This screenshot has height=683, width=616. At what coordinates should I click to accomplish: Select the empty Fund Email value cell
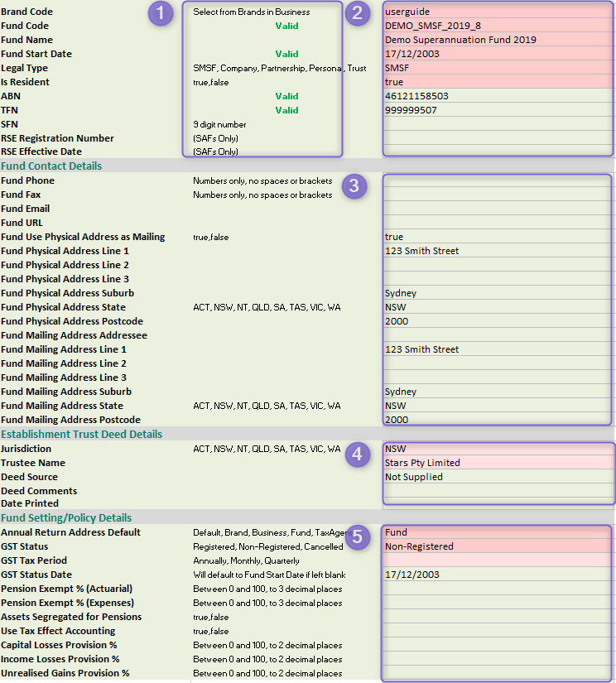click(498, 208)
